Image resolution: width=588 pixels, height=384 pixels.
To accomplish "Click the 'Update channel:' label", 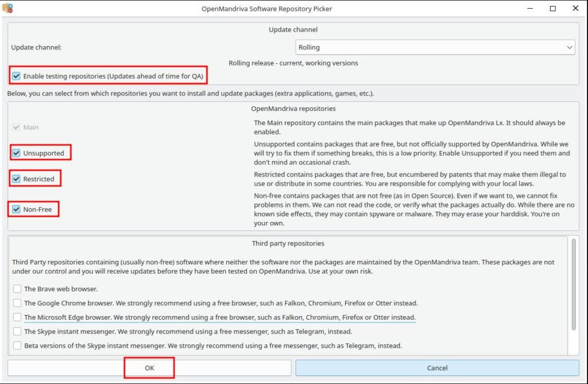I will click(36, 47).
